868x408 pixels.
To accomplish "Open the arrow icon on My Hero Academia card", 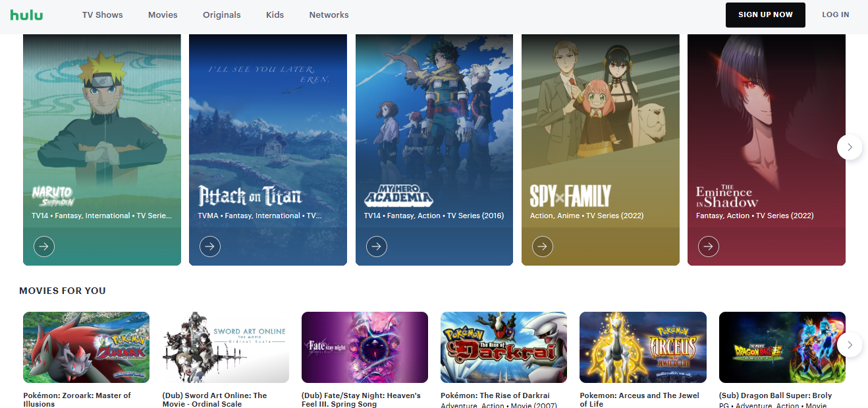I will click(x=377, y=247).
